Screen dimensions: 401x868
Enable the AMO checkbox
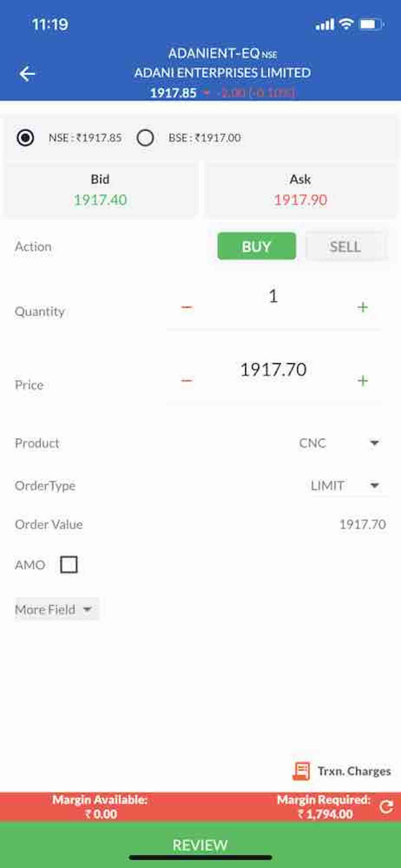pyautogui.click(x=69, y=565)
